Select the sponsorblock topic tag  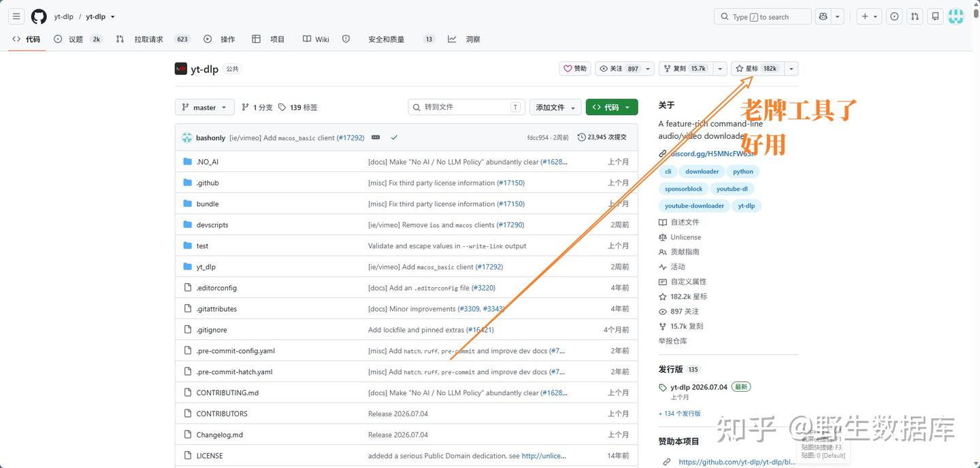[683, 189]
